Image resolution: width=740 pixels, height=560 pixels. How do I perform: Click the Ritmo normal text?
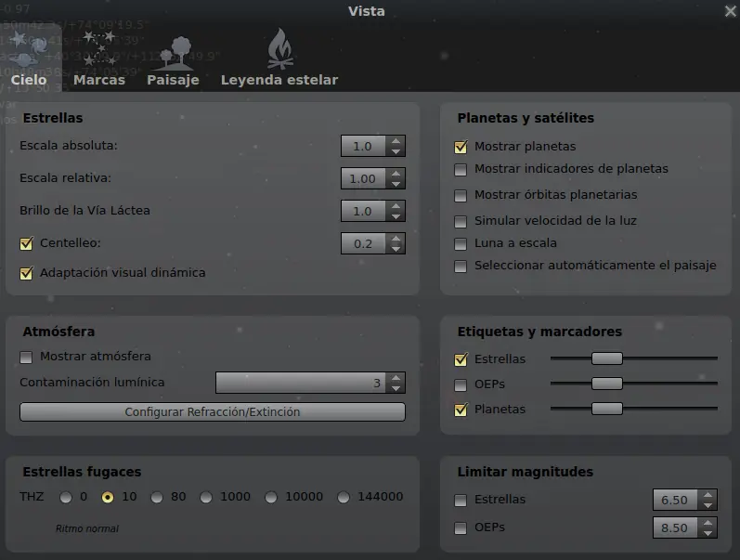[x=87, y=528]
